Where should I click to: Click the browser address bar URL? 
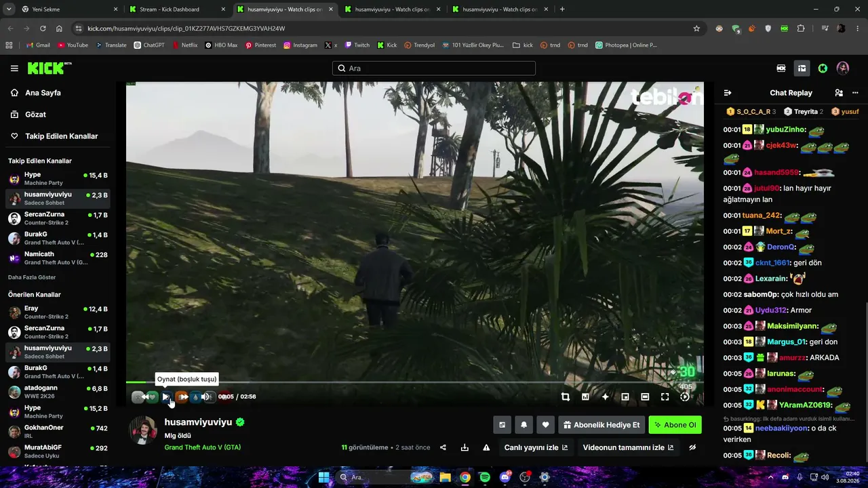(186, 28)
